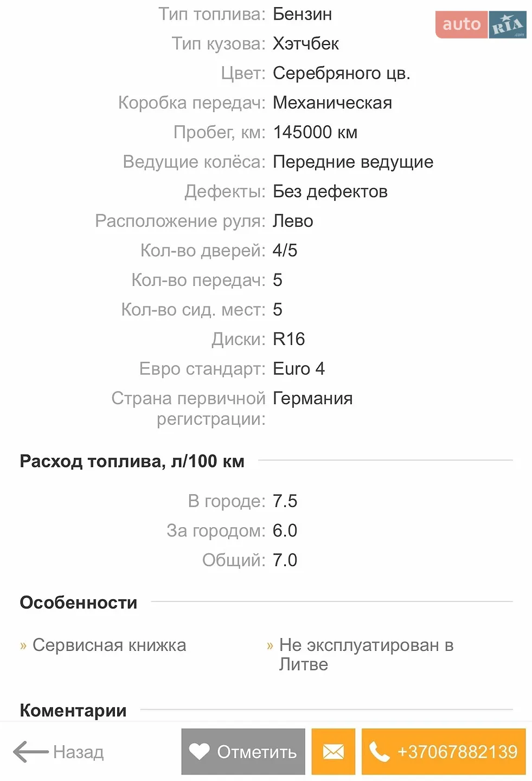Tap bullet arrow before Сервисная книжка
This screenshot has width=532, height=781.
point(23,645)
